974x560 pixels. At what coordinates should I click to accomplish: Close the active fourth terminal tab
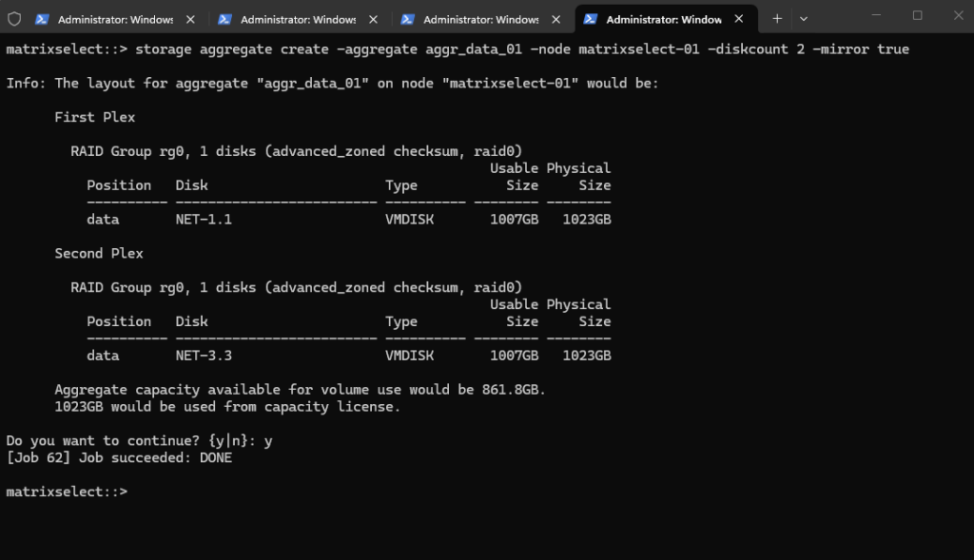click(739, 19)
